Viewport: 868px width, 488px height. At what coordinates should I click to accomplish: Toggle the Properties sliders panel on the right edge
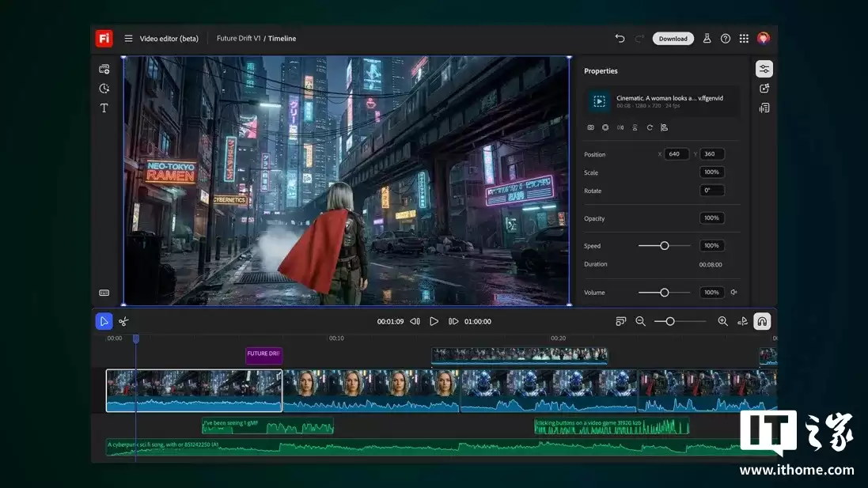(x=764, y=68)
